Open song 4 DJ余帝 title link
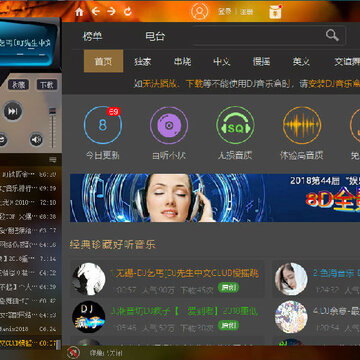 [336, 312]
